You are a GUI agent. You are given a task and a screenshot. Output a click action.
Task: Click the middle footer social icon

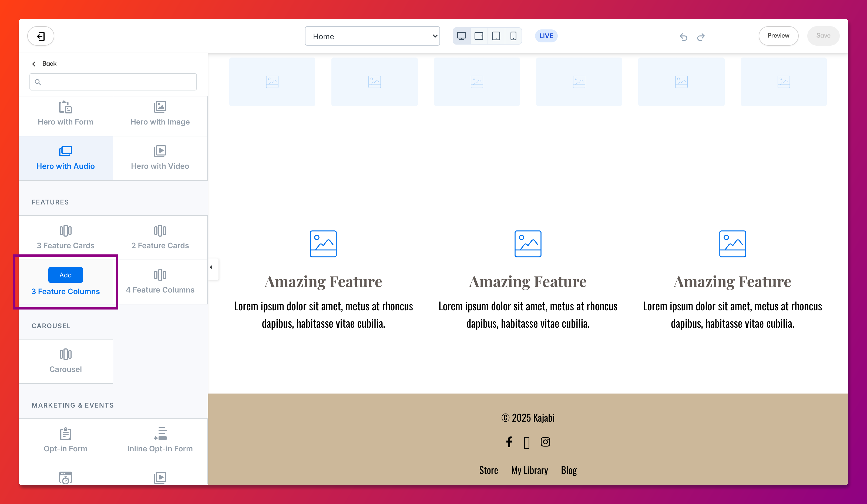coord(527,443)
